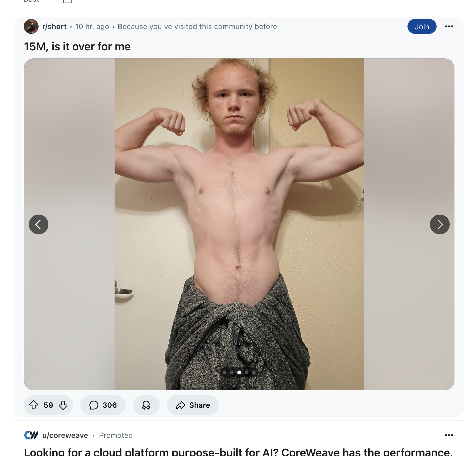The height and width of the screenshot is (456, 476).
Task: Open the post titled 15M, is it over for me
Action: pos(77,46)
